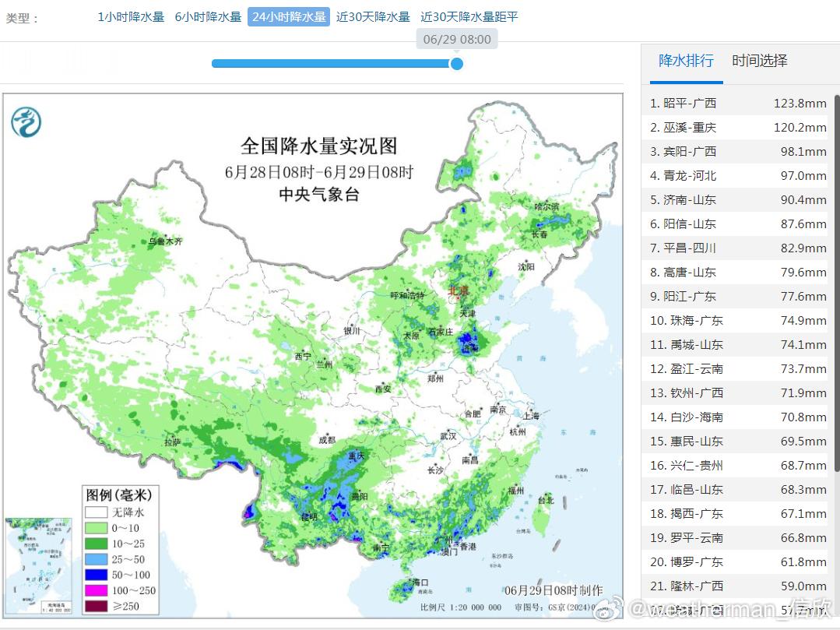Click the 25~50 legend color swatch

[96, 559]
